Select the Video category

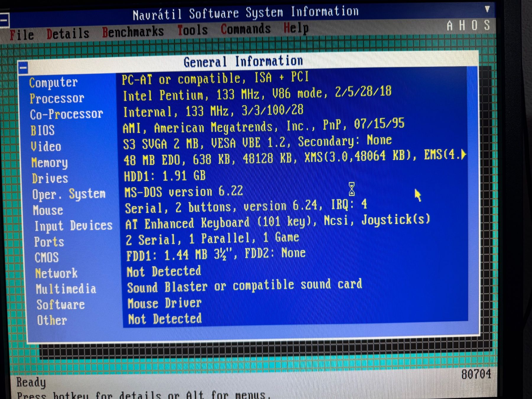pos(46,146)
